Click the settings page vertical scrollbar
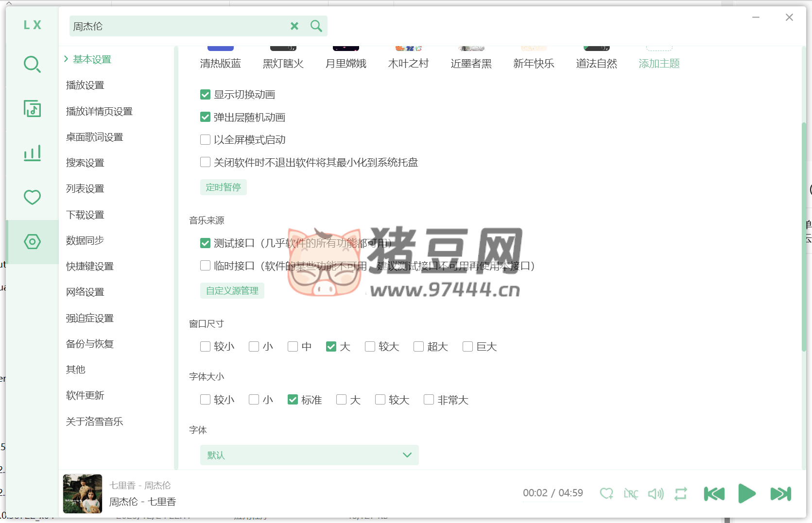The image size is (812, 523). click(804, 237)
